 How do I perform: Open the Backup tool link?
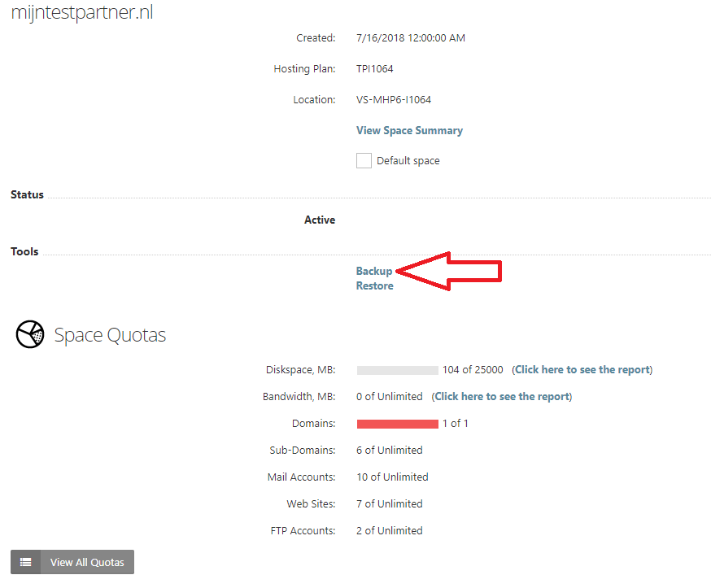click(x=374, y=271)
